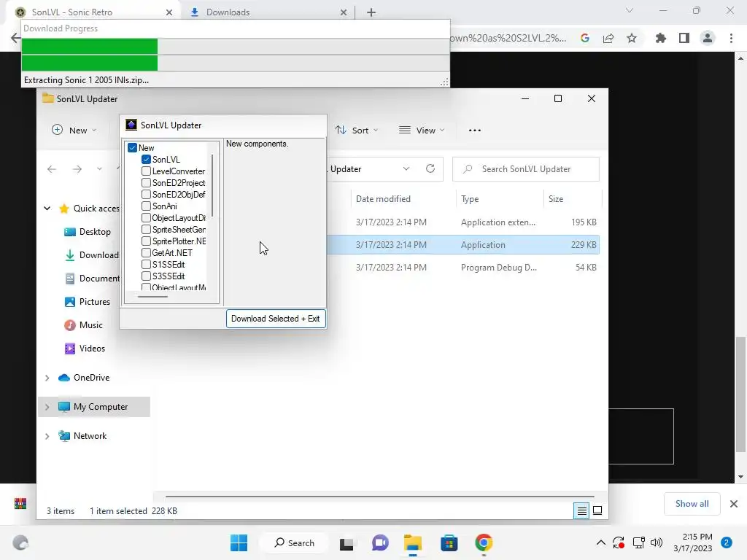The height and width of the screenshot is (560, 747).
Task: Switch to SonLVL - Sonic Retro tab
Action: [94, 12]
